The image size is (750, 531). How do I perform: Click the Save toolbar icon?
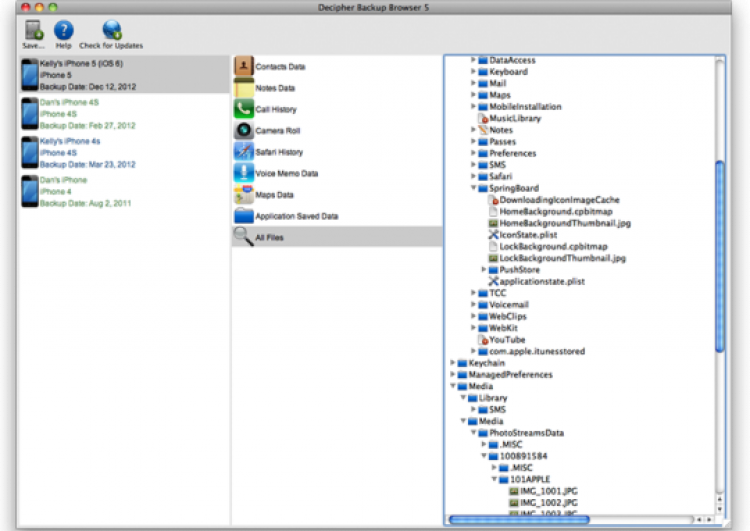tap(33, 30)
